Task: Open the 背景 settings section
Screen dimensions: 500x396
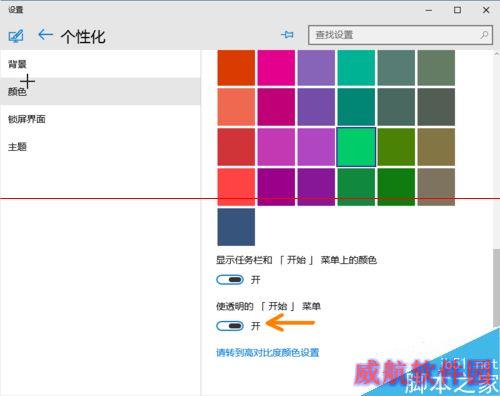Action: (100, 64)
